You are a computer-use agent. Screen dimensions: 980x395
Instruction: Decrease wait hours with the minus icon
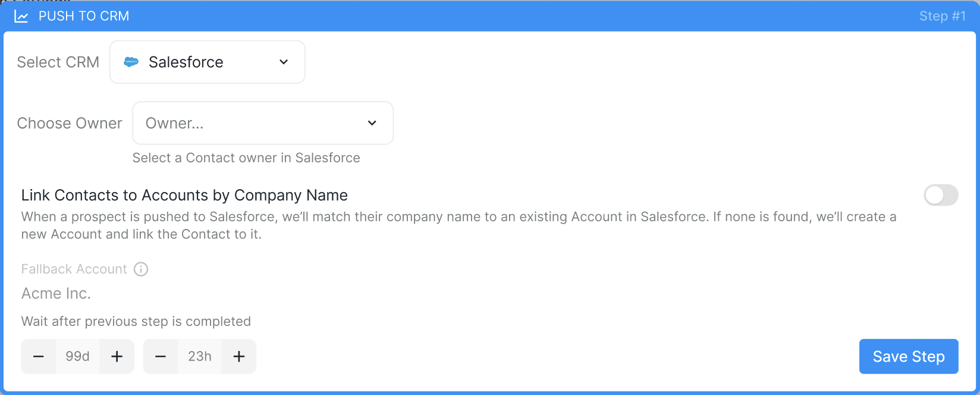[161, 356]
